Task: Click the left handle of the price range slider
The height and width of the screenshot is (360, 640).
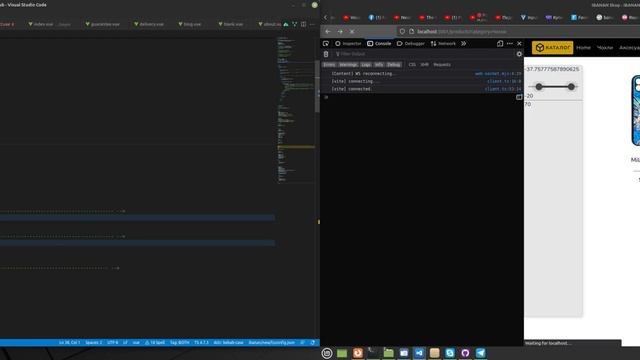Action: coord(539,87)
